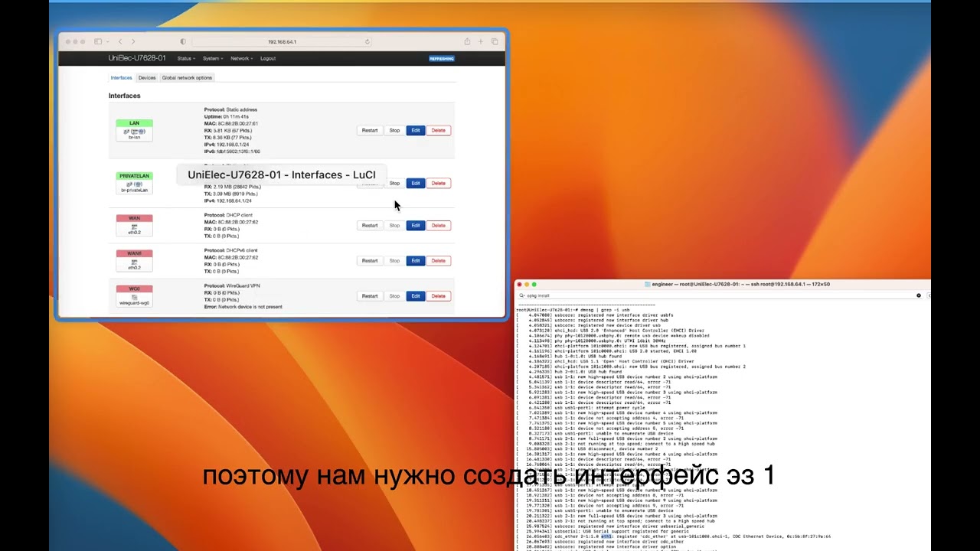
Task: Stop the PRIVATELAN interface
Action: click(x=394, y=183)
